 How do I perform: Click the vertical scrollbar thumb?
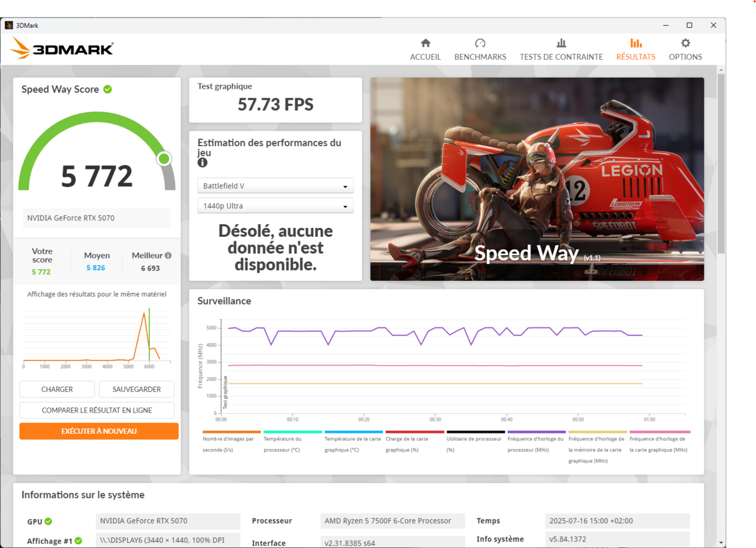721,163
